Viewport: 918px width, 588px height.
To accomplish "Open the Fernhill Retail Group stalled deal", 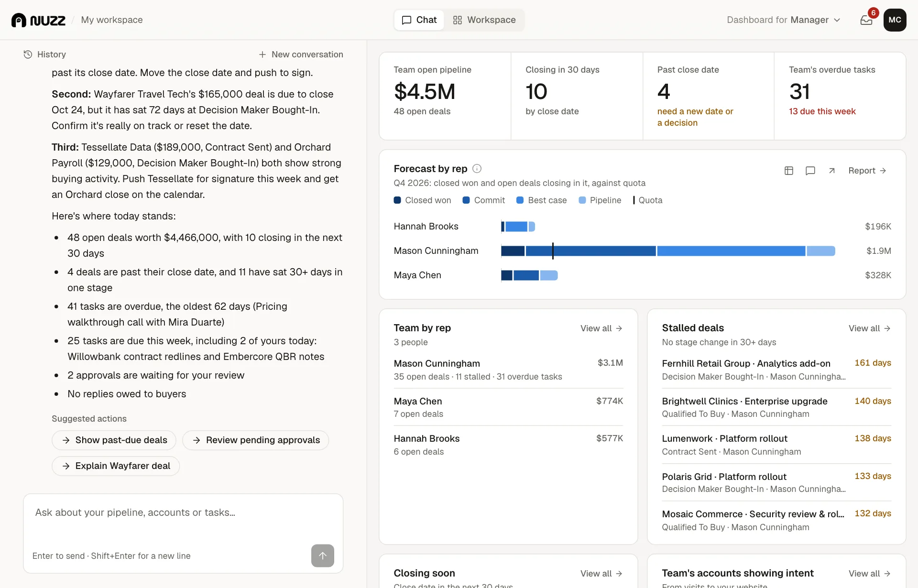I will (x=776, y=370).
